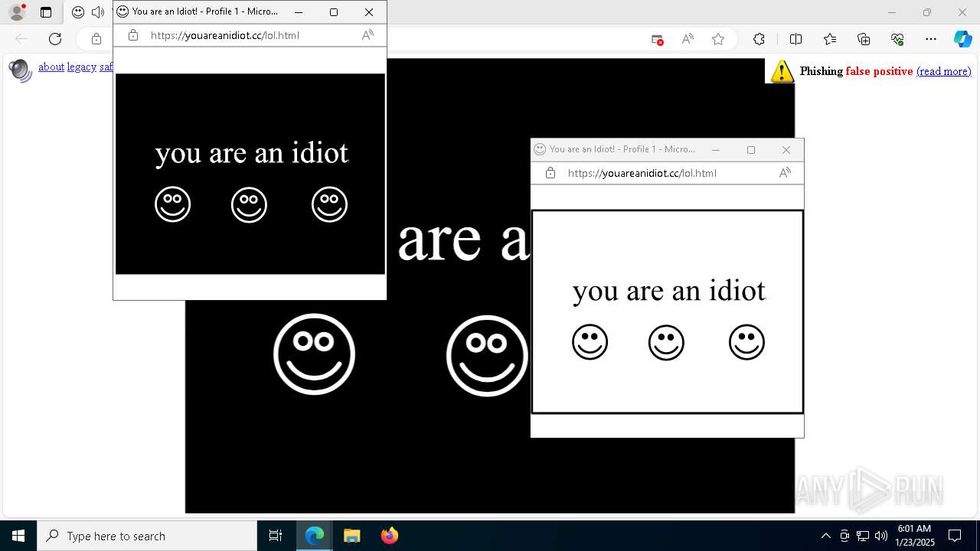Maximize the right popup window

pyautogui.click(x=751, y=150)
